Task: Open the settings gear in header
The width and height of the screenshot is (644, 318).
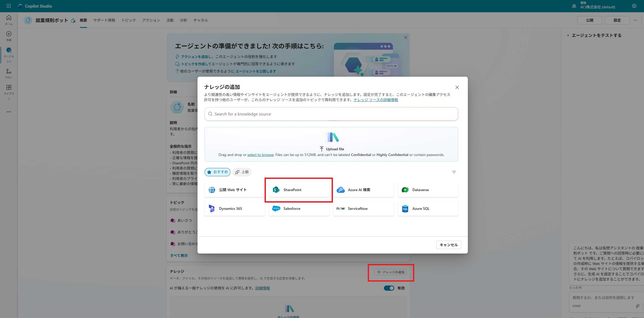Action: pos(634,6)
